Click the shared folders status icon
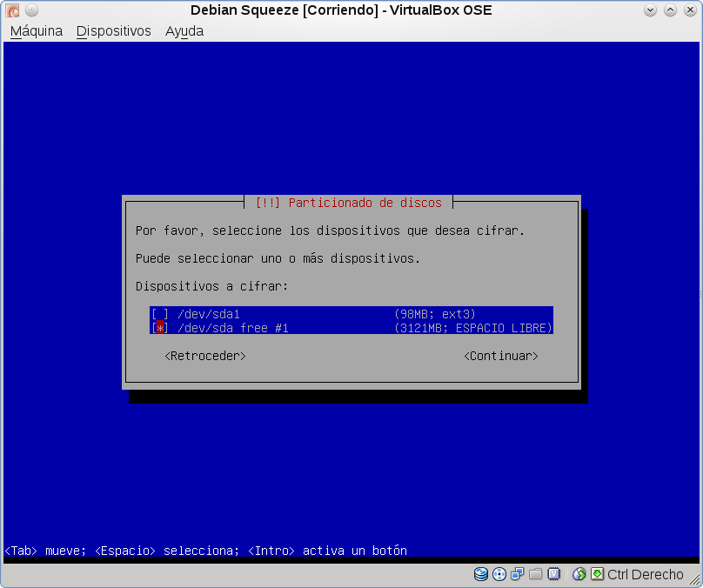The height and width of the screenshot is (588, 703). [535, 574]
